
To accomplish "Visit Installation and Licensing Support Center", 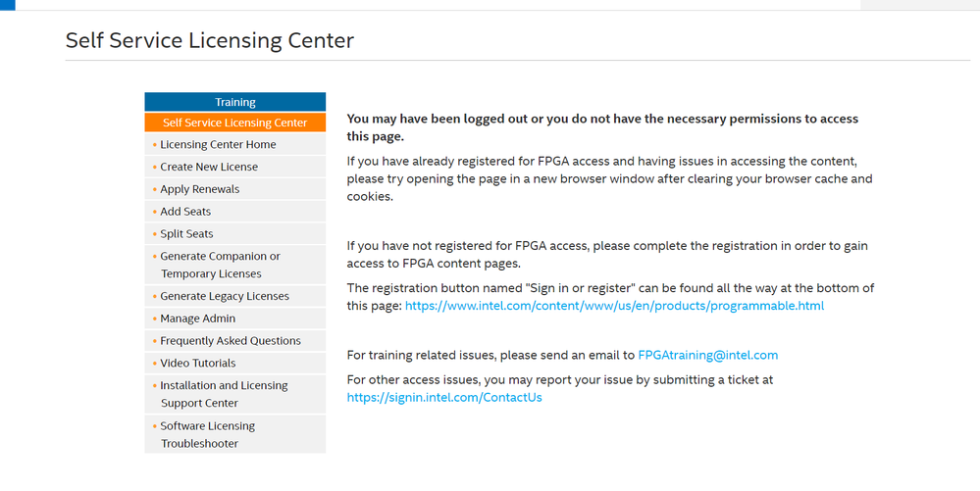I will click(x=224, y=394).
